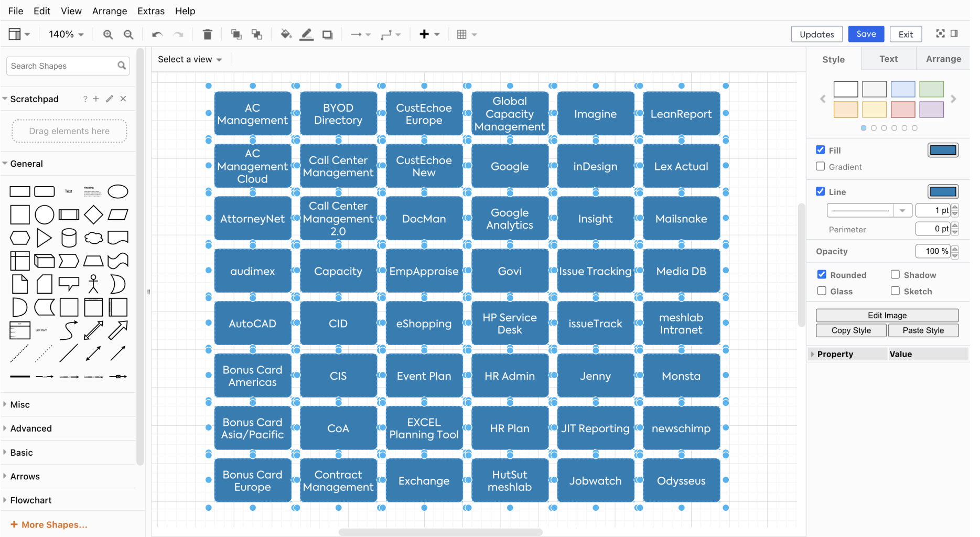The image size is (980, 537).
Task: Toggle the format panel icon
Action: (954, 34)
